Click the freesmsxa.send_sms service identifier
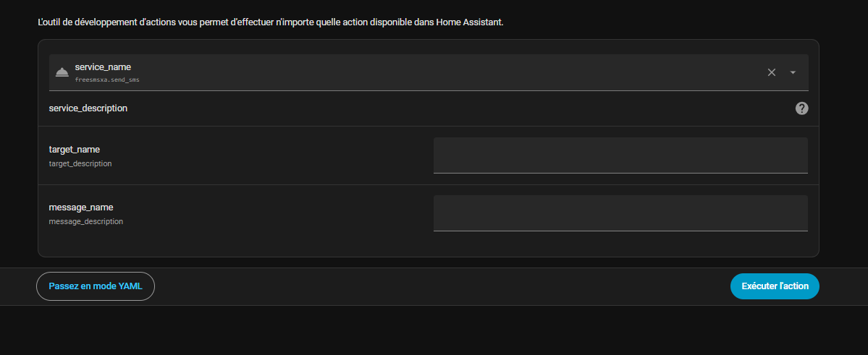The width and height of the screenshot is (868, 355). (x=107, y=80)
